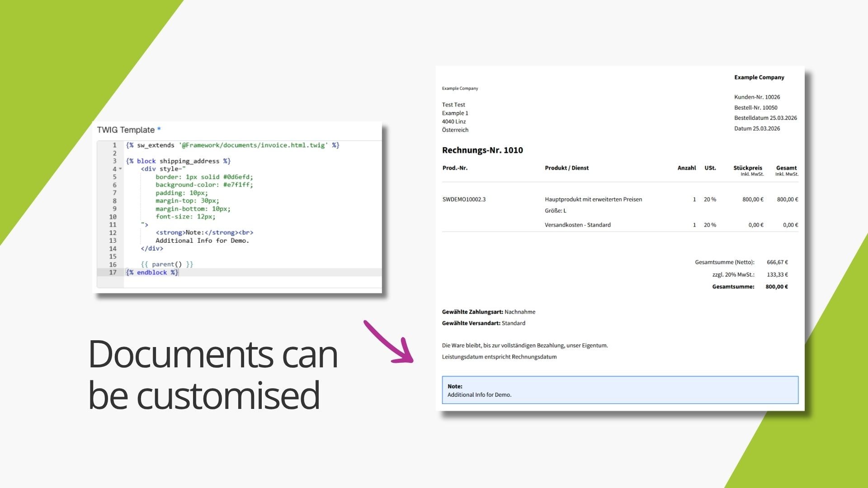Click 'Kunden-Nr. 10026' in the invoice
Viewport: 868px width, 488px height.
[757, 97]
